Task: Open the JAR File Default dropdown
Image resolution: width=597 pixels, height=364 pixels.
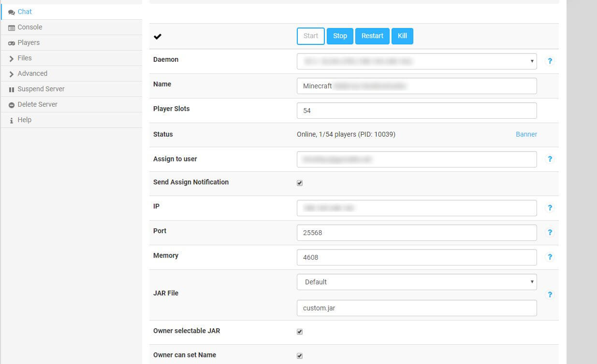Action: pyautogui.click(x=416, y=282)
